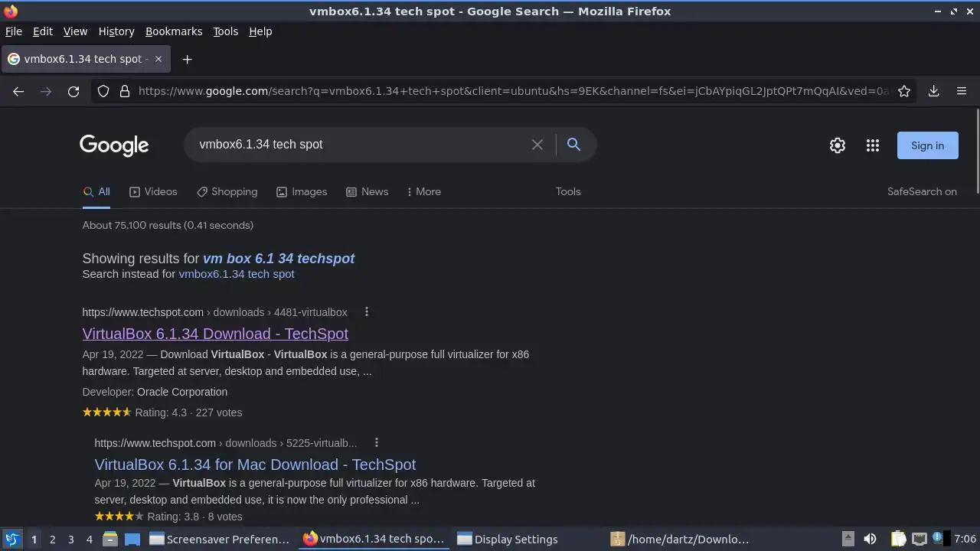
Task: Click the Sign in button
Action: 927,145
